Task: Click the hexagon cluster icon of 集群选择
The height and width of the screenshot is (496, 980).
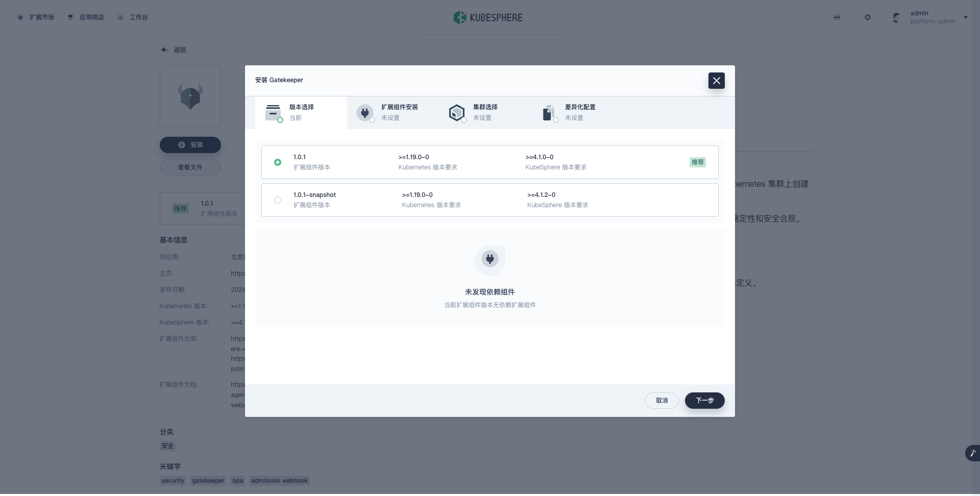Action: pyautogui.click(x=457, y=112)
